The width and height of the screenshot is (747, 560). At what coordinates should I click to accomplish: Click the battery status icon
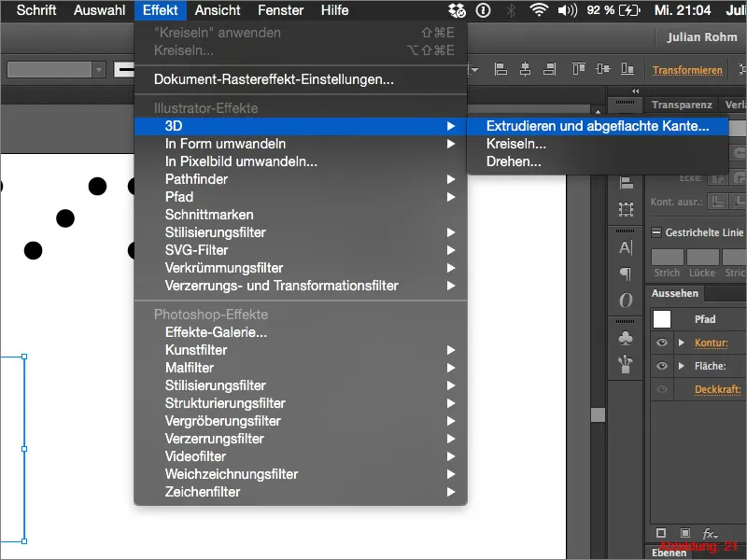click(628, 10)
